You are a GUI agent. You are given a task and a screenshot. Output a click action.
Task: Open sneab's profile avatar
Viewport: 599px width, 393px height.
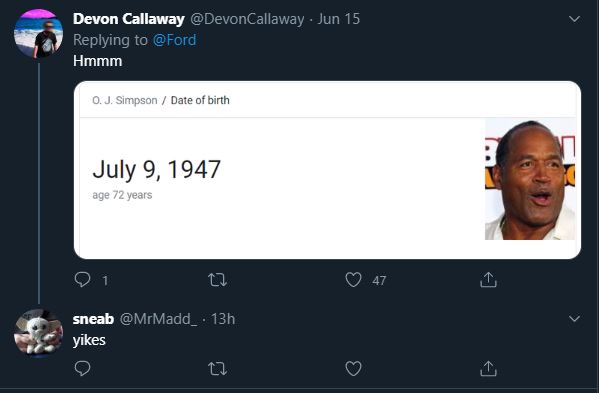(39, 333)
